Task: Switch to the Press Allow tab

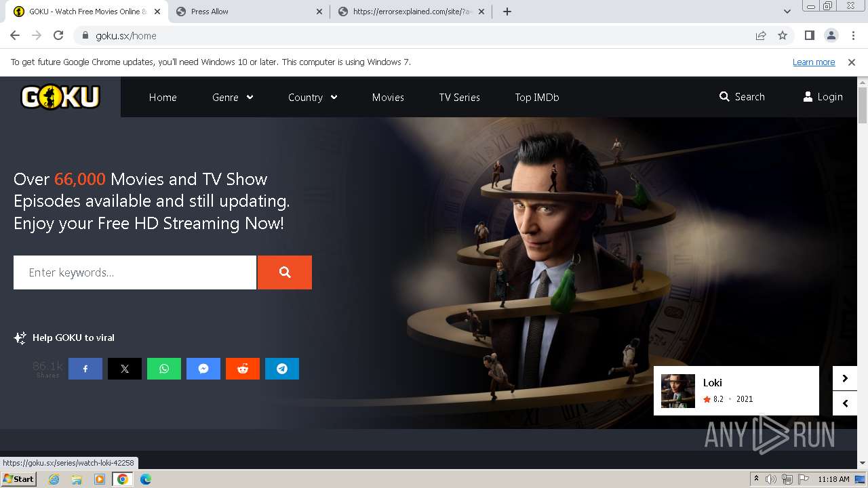Action: tap(248, 12)
